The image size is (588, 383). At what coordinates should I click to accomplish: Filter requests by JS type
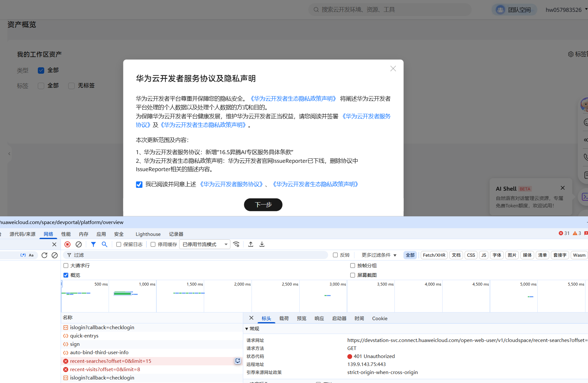tap(484, 255)
